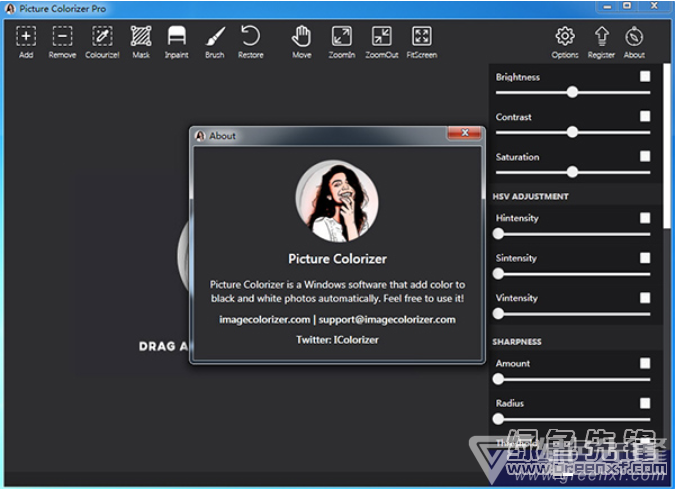Open the About compass icon
The width and height of the screenshot is (676, 489).
click(x=634, y=42)
